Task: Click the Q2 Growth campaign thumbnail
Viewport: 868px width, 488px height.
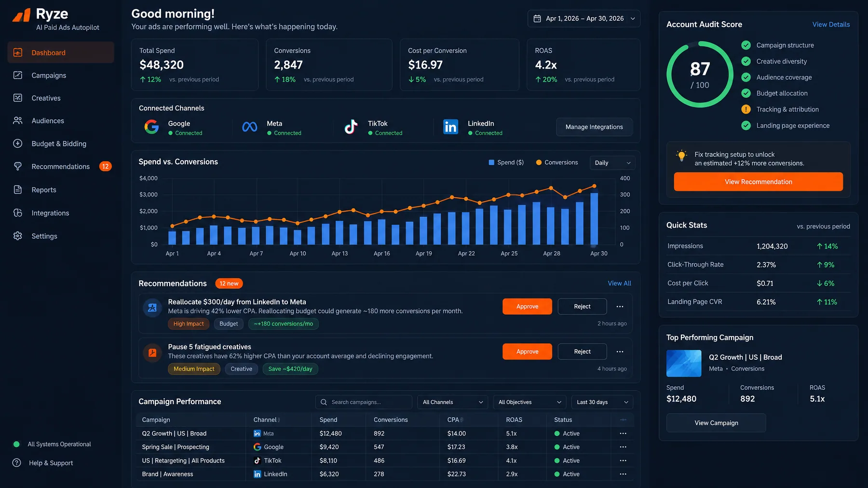Action: pyautogui.click(x=684, y=363)
